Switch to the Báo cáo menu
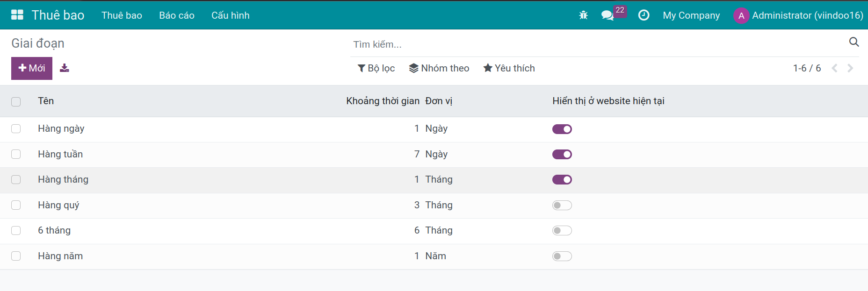Screen dimensions: 868x291 [x=176, y=15]
